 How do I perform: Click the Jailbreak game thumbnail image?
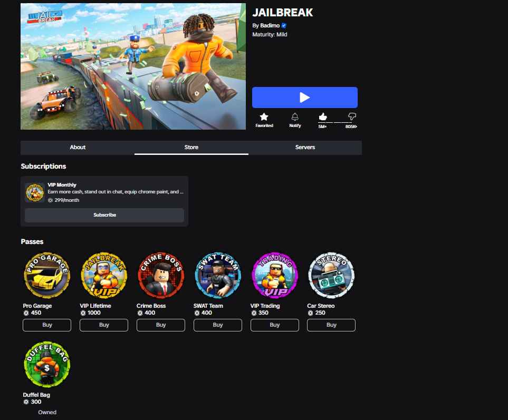[x=133, y=66]
